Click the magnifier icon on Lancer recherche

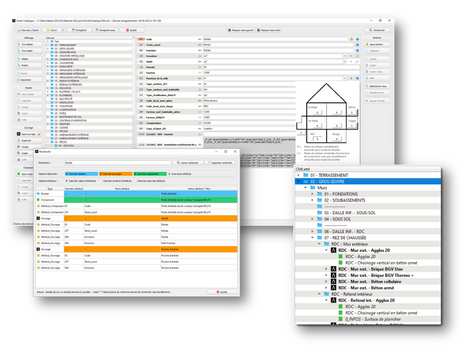point(178,163)
